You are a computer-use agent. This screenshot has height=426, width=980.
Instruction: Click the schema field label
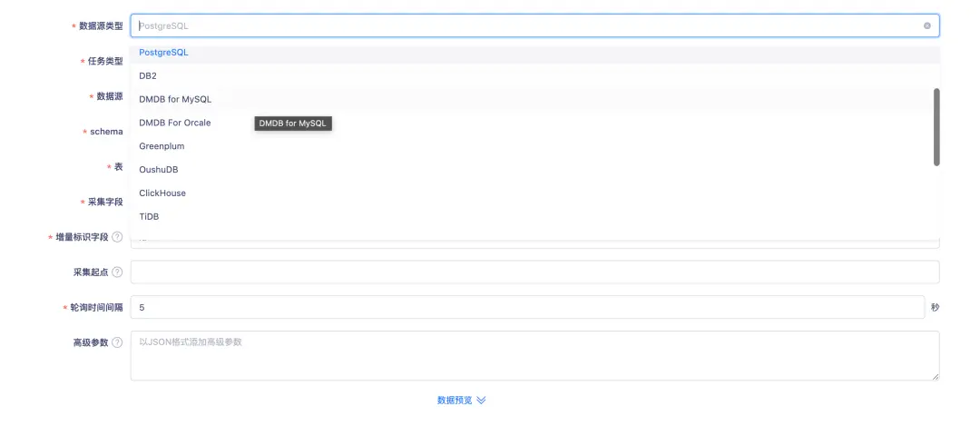click(107, 132)
